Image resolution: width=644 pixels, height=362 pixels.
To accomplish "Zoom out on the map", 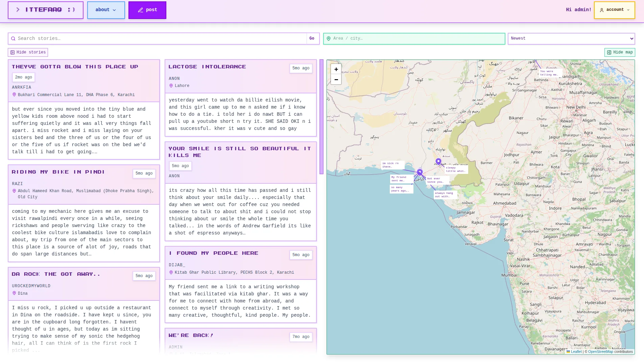I will coord(336,80).
